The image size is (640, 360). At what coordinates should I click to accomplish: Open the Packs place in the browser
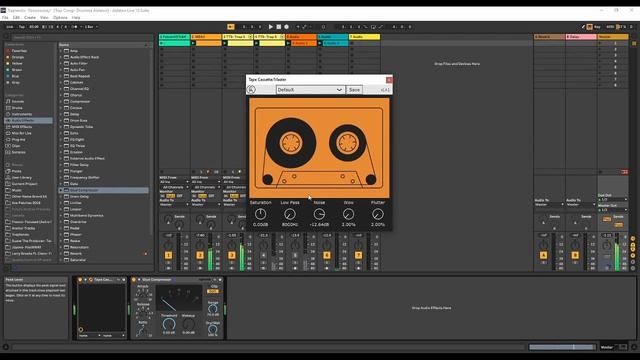point(16,171)
